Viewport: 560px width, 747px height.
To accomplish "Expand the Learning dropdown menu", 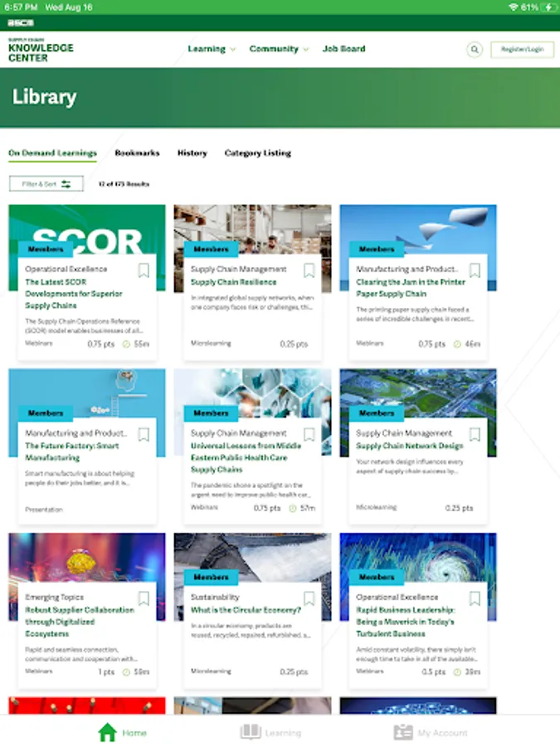I will (x=212, y=49).
